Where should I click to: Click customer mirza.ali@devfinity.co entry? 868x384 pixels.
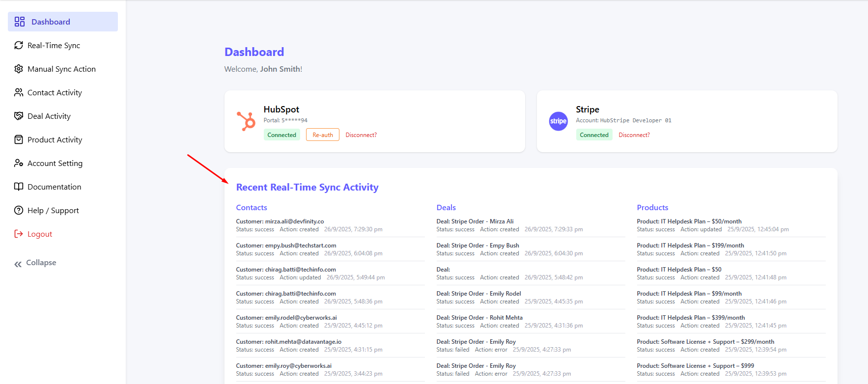tap(280, 221)
